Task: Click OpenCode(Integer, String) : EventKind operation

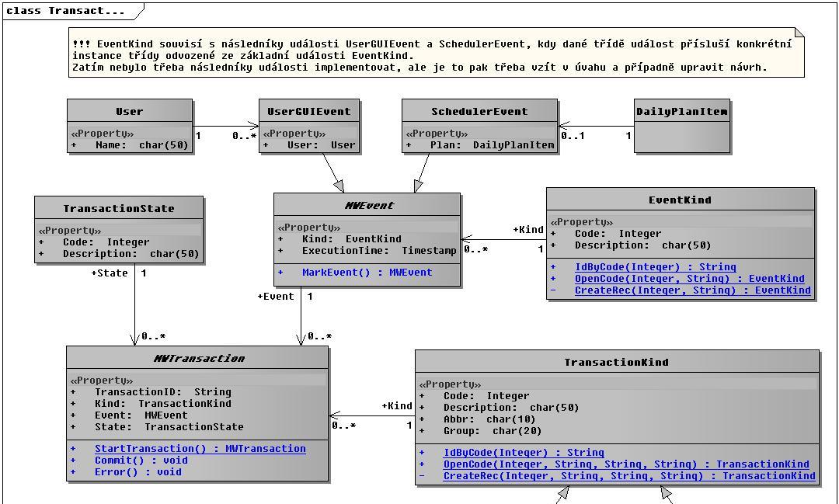Action: (677, 278)
